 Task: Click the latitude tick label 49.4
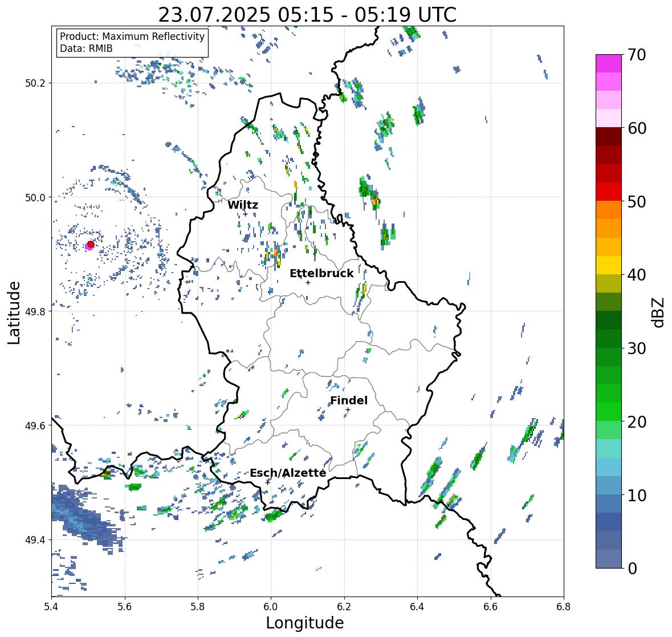tap(35, 540)
